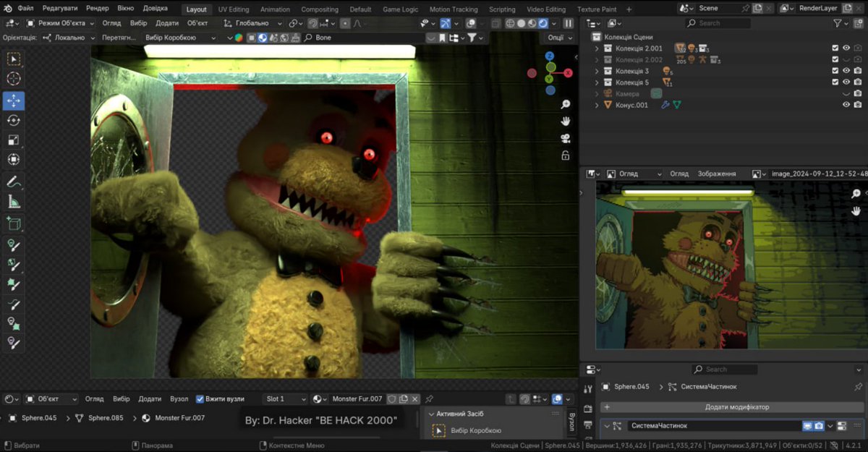This screenshot has height=452, width=868.
Task: Select the Rotate tool in left toolbar
Action: tap(14, 120)
